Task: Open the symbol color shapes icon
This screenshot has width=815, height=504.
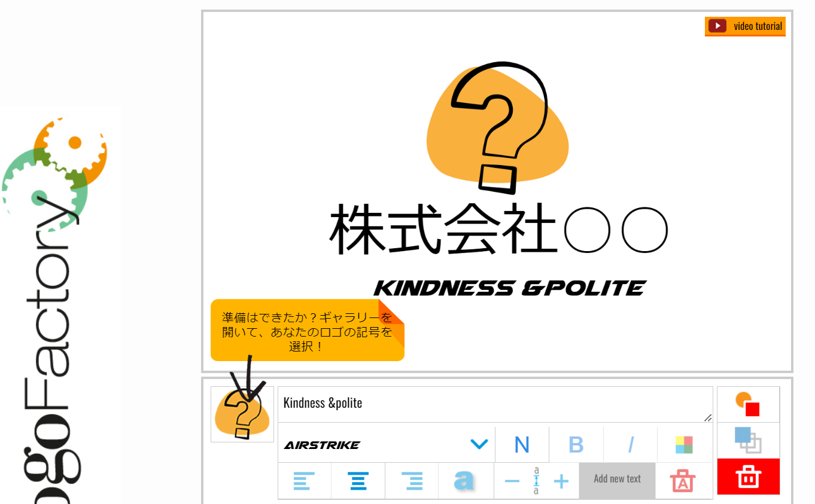Action: click(x=748, y=404)
